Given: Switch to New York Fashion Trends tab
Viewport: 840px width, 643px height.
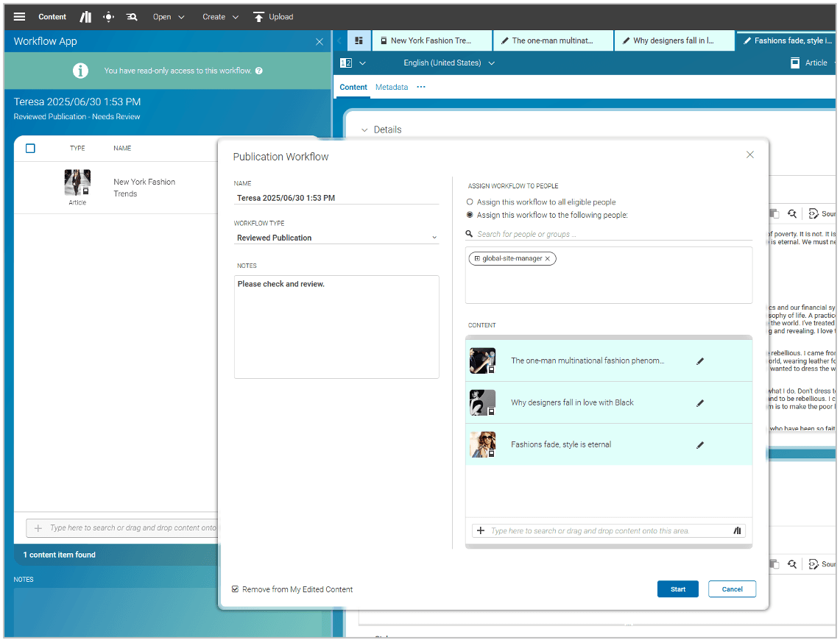Looking at the screenshot, I should 431,41.
